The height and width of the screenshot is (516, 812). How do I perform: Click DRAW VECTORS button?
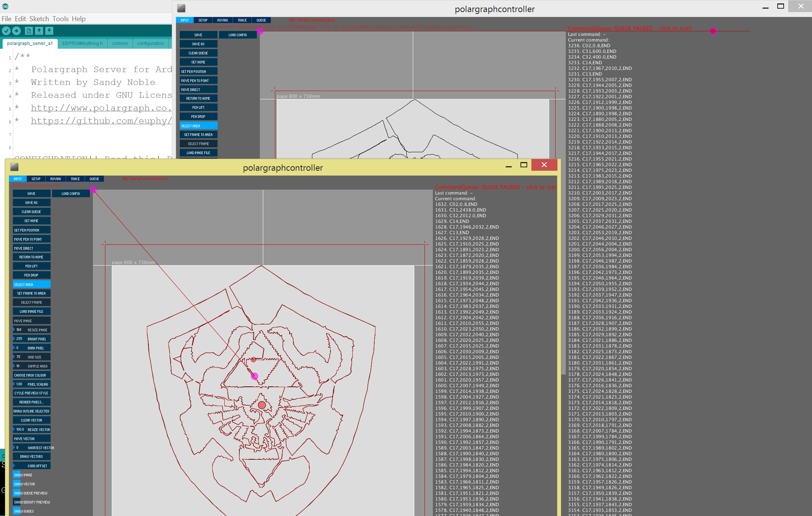coord(32,456)
